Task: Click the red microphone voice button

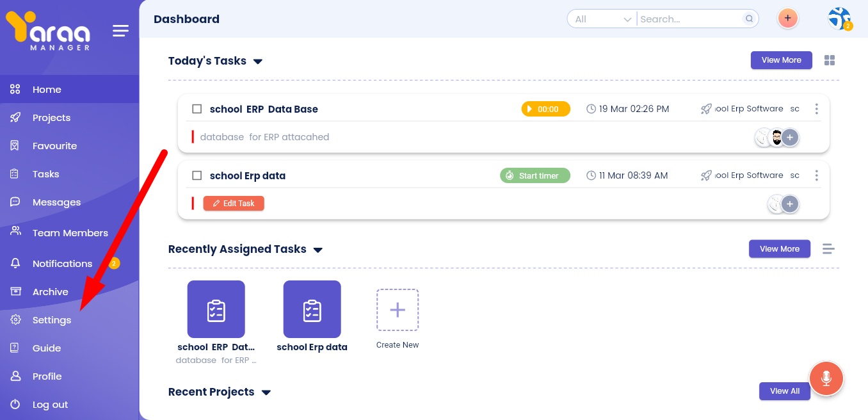Action: coord(826,378)
